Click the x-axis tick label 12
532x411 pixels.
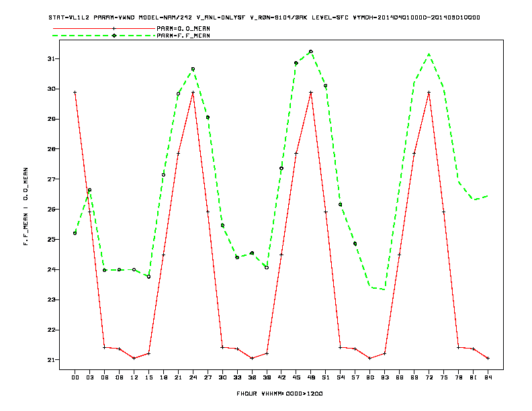point(134,377)
